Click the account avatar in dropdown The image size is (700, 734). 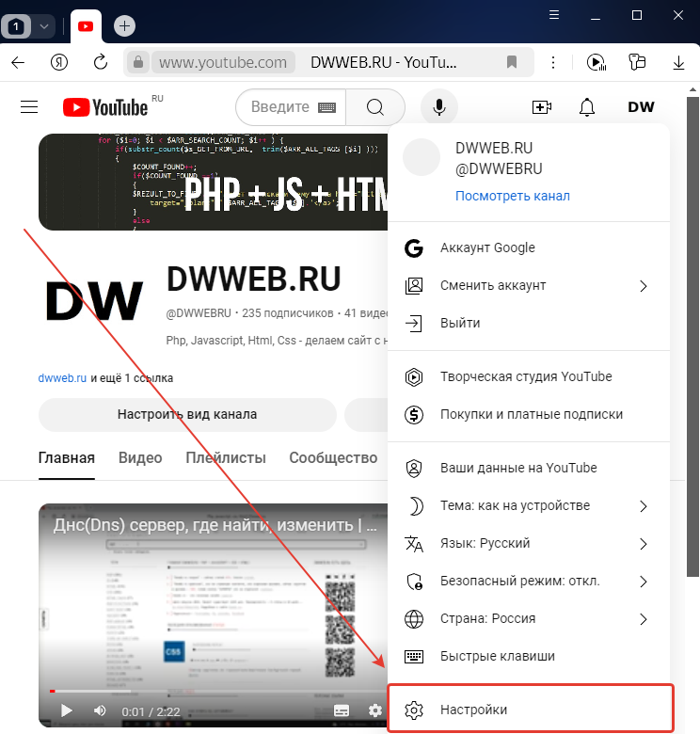[422, 157]
